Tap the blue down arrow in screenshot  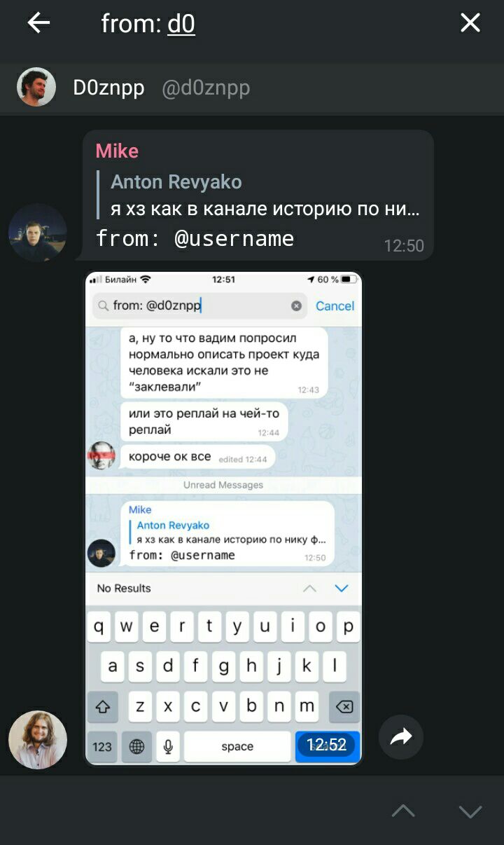pos(341,588)
